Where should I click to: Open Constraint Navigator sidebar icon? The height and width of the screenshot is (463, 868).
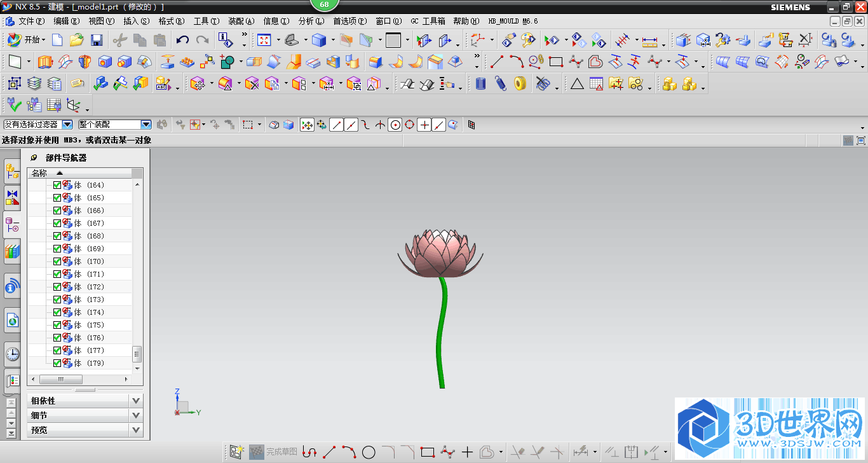click(x=12, y=197)
